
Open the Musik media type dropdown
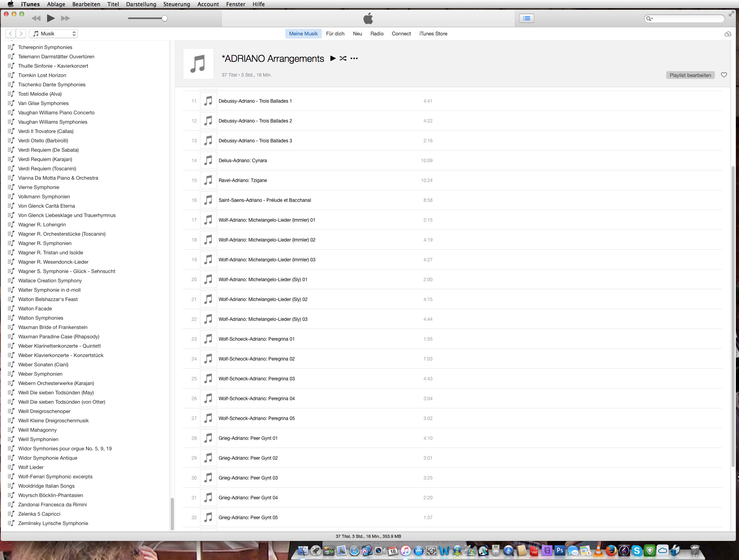point(53,34)
